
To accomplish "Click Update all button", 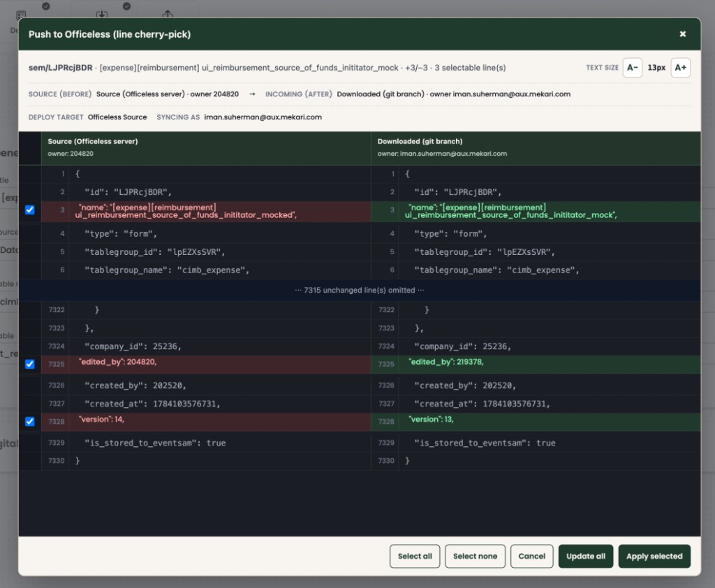I will tap(586, 556).
